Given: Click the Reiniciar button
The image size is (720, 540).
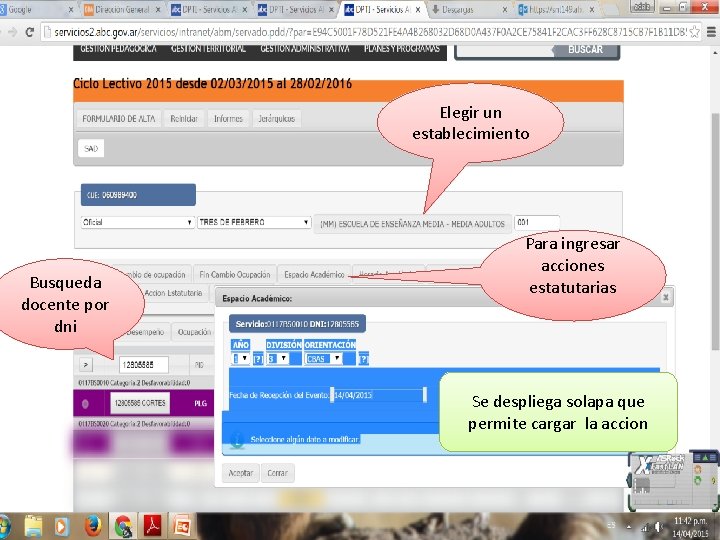Looking at the screenshot, I should pos(184,118).
